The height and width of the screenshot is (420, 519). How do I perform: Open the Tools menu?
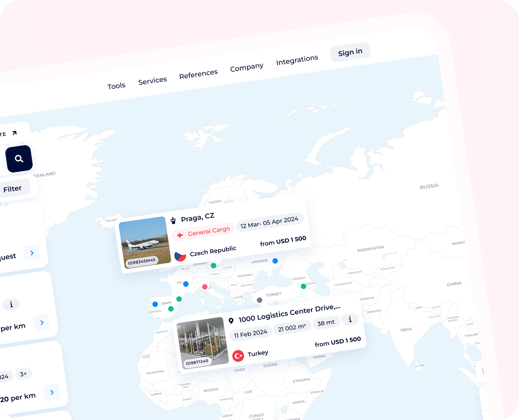[x=116, y=86]
